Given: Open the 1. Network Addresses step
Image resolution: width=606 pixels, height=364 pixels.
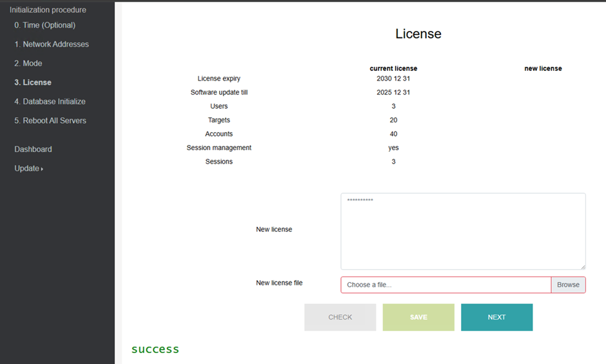Looking at the screenshot, I should tap(52, 44).
